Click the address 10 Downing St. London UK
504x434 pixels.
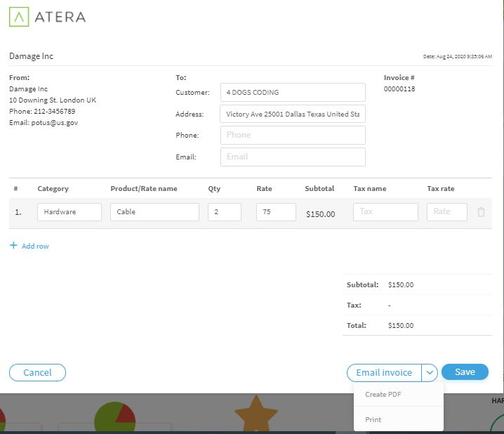click(x=53, y=100)
